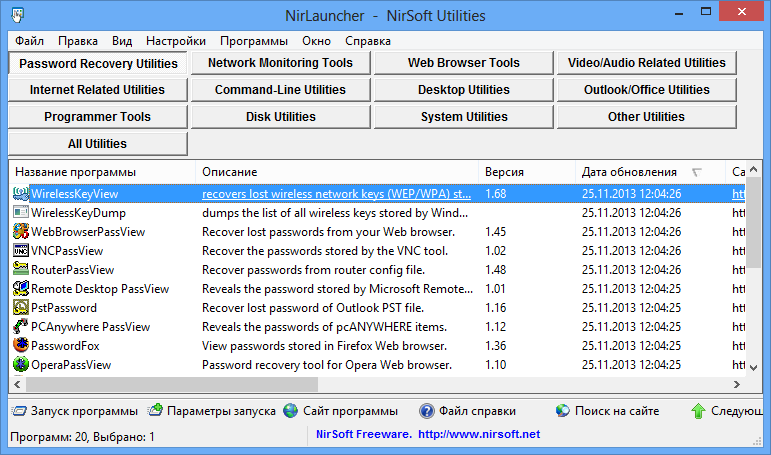
Task: Click 'Reveals the passwords of pcANYWHERE items.'
Action: click(325, 327)
